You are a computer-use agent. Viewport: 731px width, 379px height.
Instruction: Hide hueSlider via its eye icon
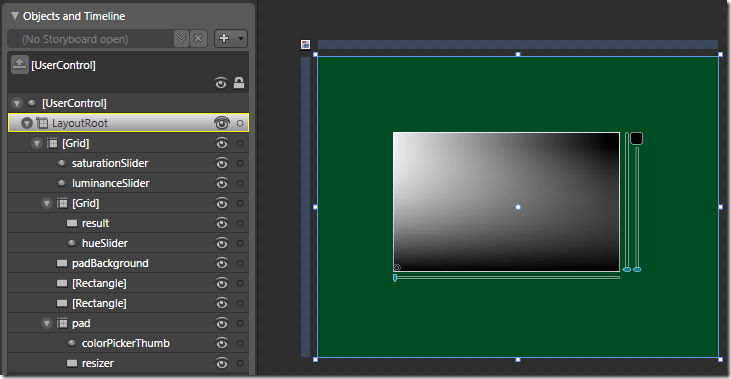pos(221,243)
